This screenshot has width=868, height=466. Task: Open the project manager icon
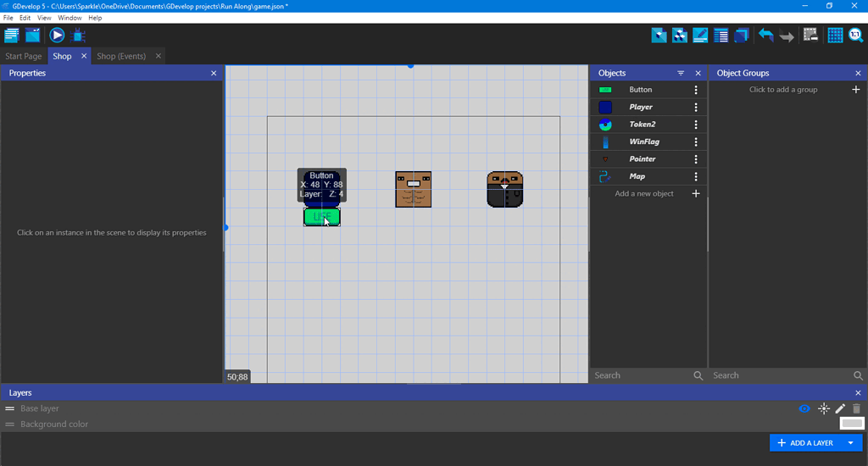12,36
